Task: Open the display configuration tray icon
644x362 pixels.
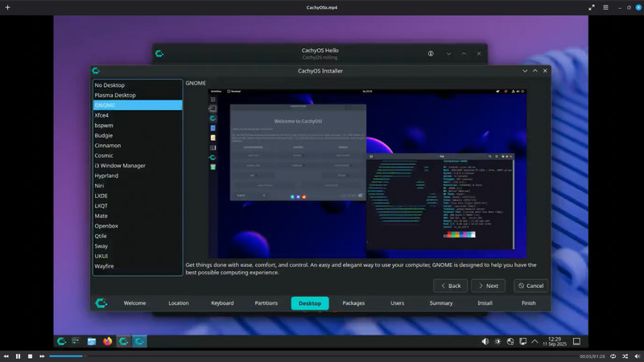Action: pyautogui.click(x=522, y=341)
